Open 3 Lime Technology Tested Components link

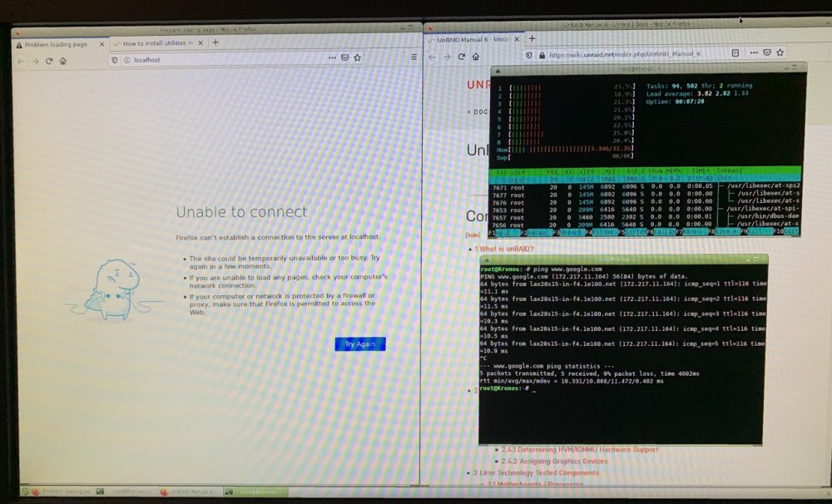pyautogui.click(x=536, y=472)
